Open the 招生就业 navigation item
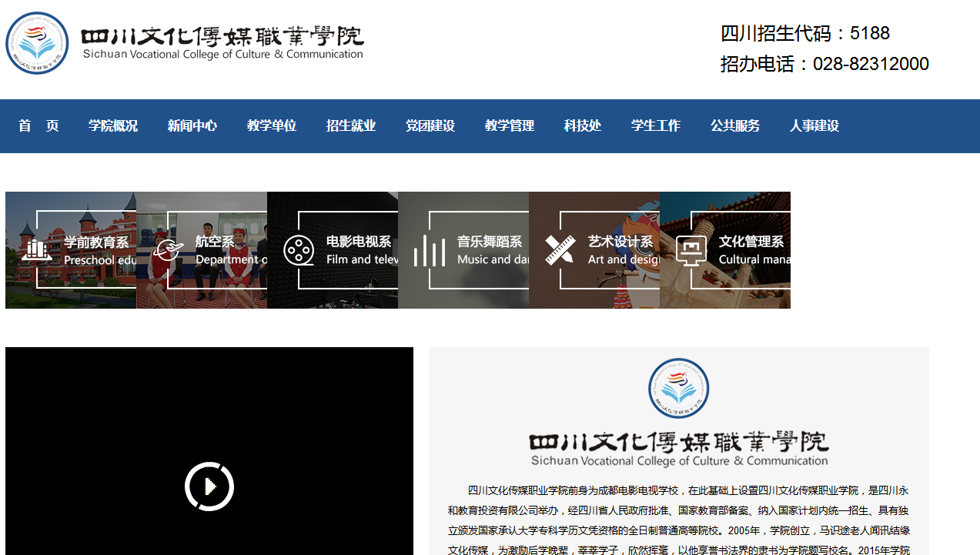Viewport: 980px width, 555px height. point(351,126)
